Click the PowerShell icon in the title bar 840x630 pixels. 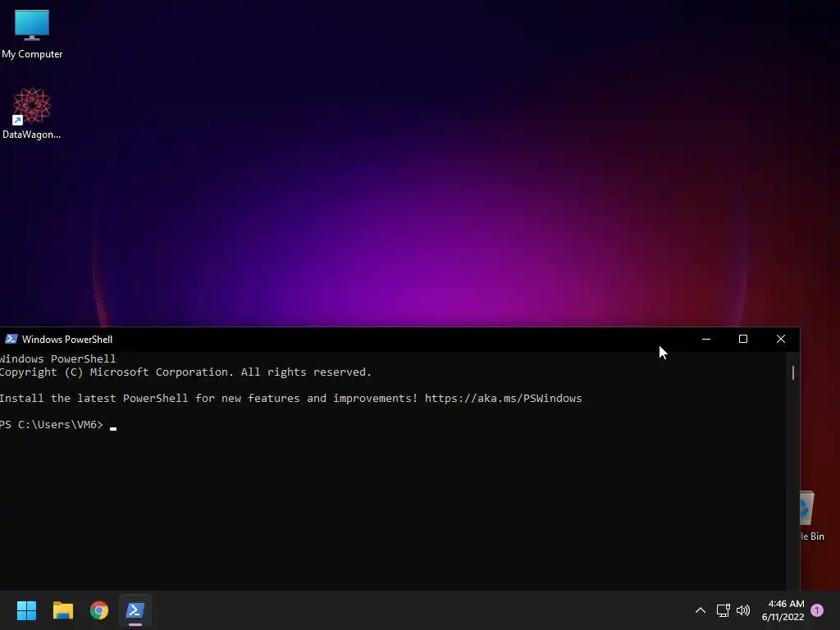[11, 339]
